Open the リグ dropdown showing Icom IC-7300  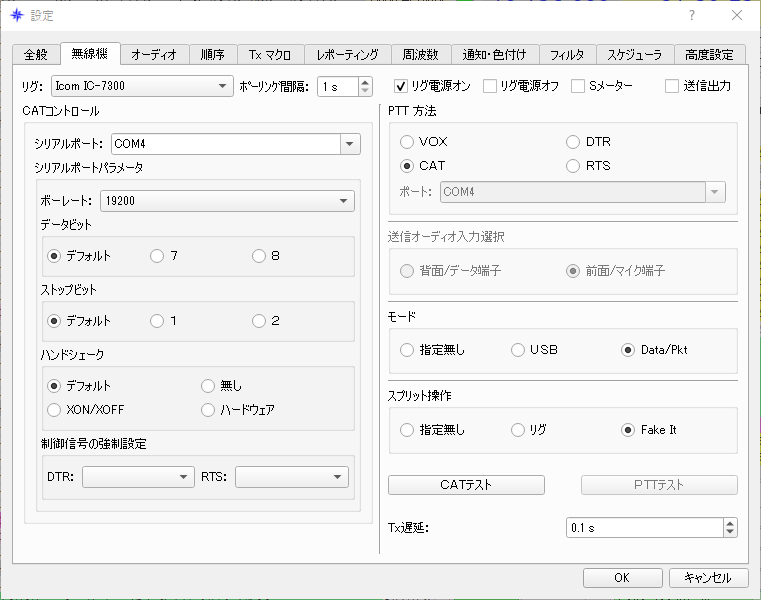click(x=142, y=86)
